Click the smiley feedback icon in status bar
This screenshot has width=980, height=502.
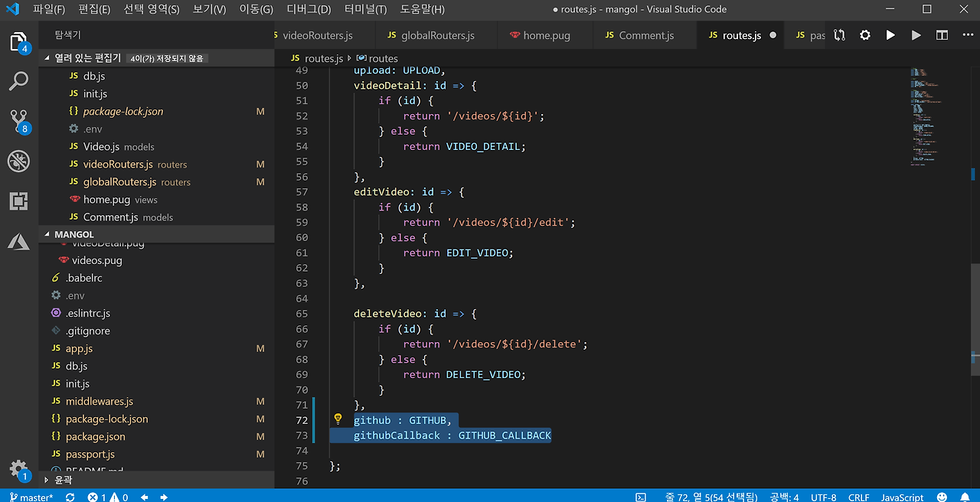pos(942,497)
